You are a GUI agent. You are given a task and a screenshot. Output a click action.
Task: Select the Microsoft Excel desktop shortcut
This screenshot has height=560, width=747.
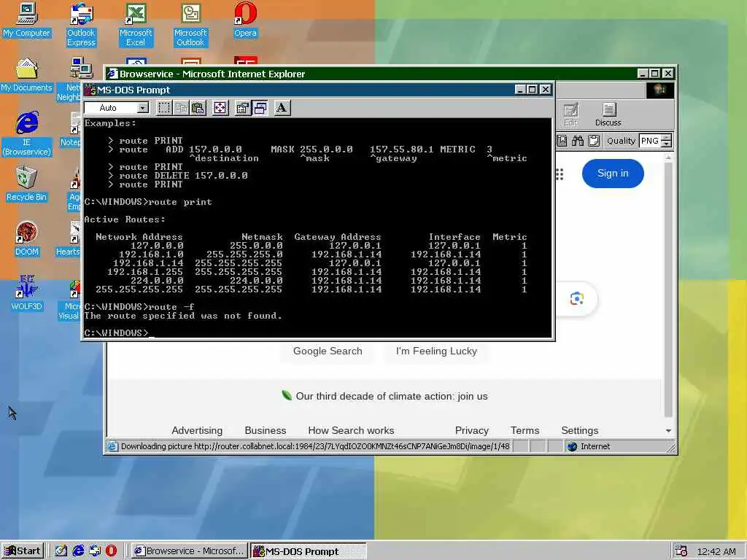coord(136,25)
